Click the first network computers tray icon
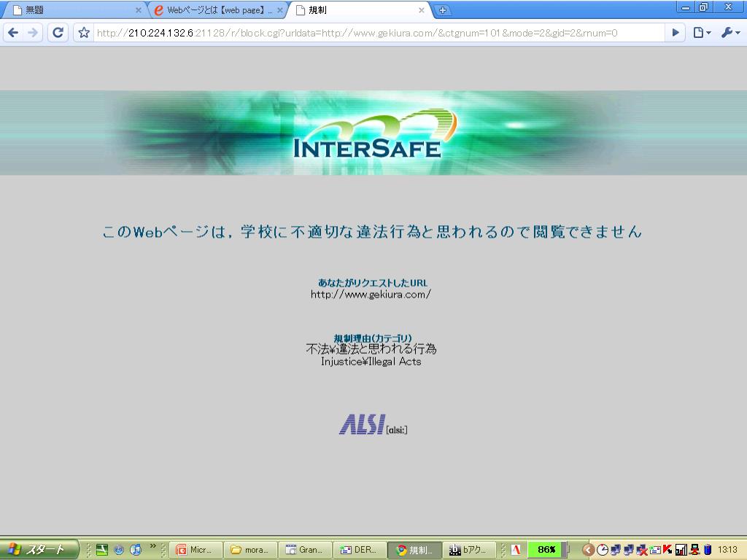 click(616, 550)
